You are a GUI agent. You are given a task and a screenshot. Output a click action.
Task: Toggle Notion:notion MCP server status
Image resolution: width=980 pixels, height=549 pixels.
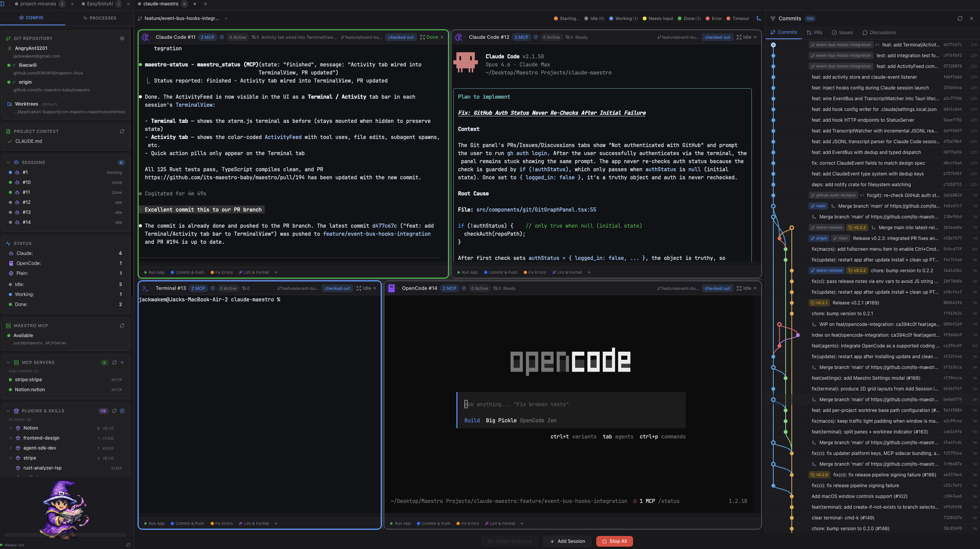pos(10,390)
